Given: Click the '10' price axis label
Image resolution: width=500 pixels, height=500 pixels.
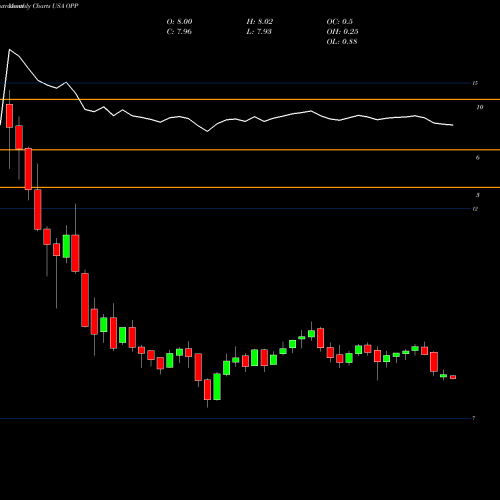Looking at the screenshot, I should [x=480, y=107].
